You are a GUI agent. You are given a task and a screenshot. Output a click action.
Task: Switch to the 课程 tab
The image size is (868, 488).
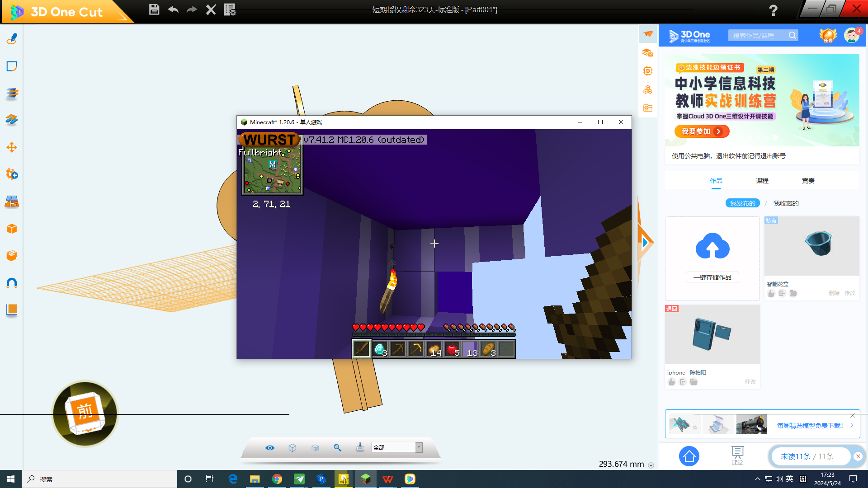(x=762, y=181)
